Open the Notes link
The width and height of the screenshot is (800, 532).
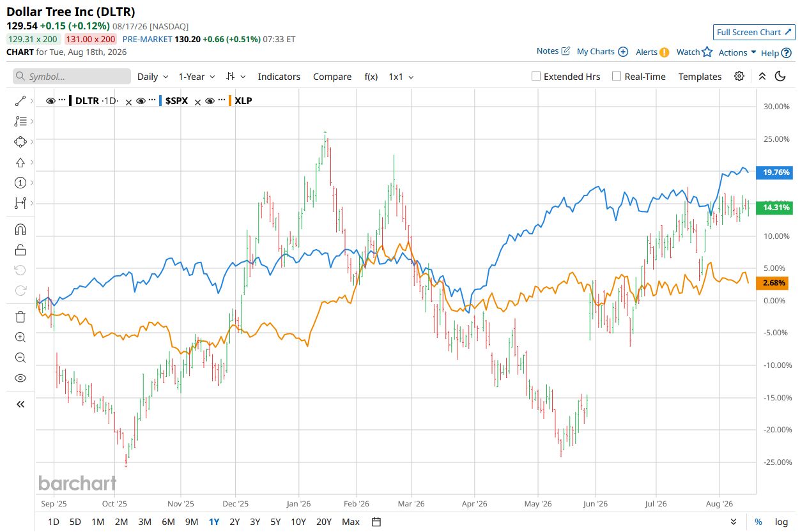[x=553, y=51]
